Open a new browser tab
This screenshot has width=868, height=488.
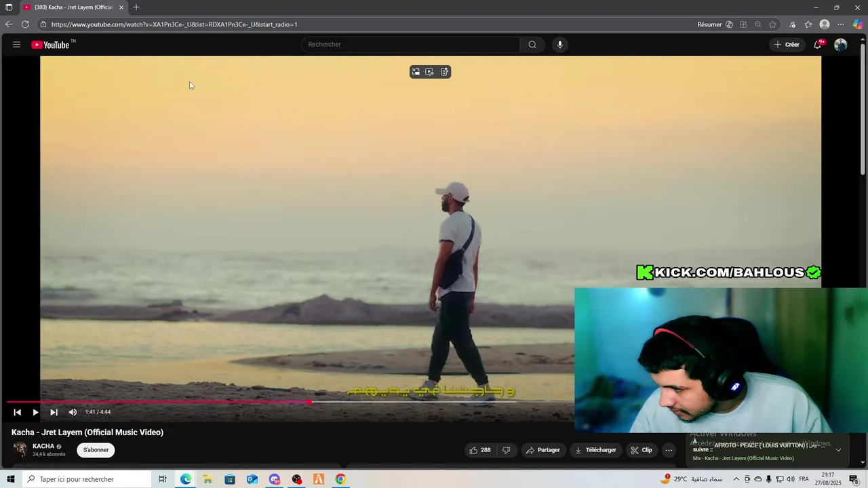coord(136,7)
